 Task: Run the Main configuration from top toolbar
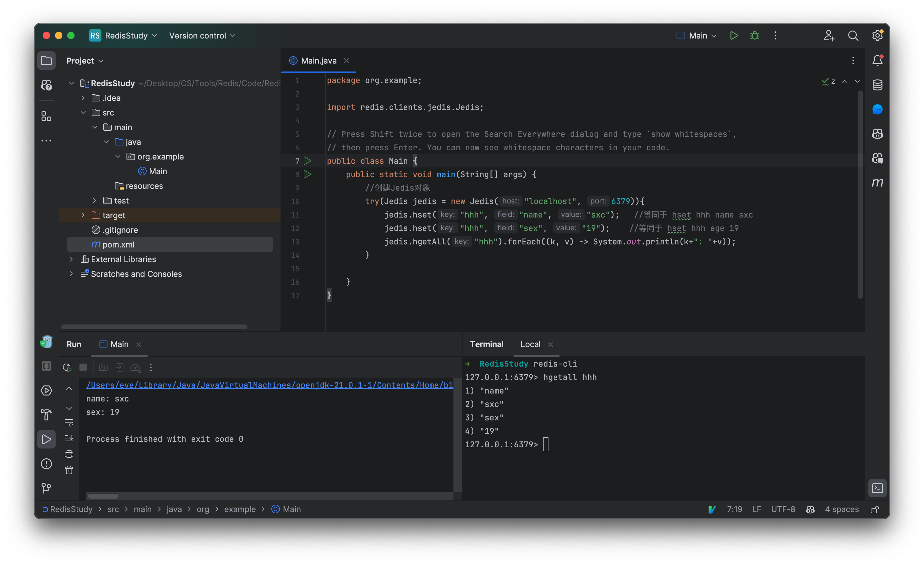click(734, 35)
